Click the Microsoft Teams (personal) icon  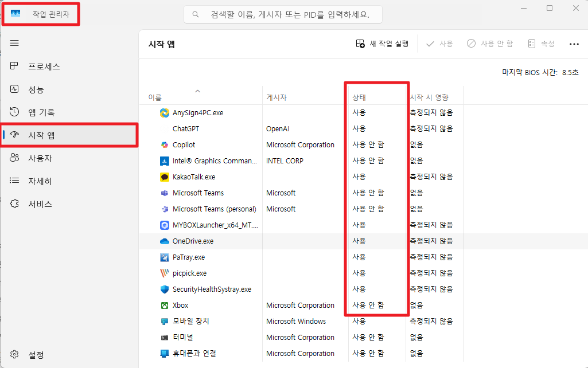tap(164, 209)
